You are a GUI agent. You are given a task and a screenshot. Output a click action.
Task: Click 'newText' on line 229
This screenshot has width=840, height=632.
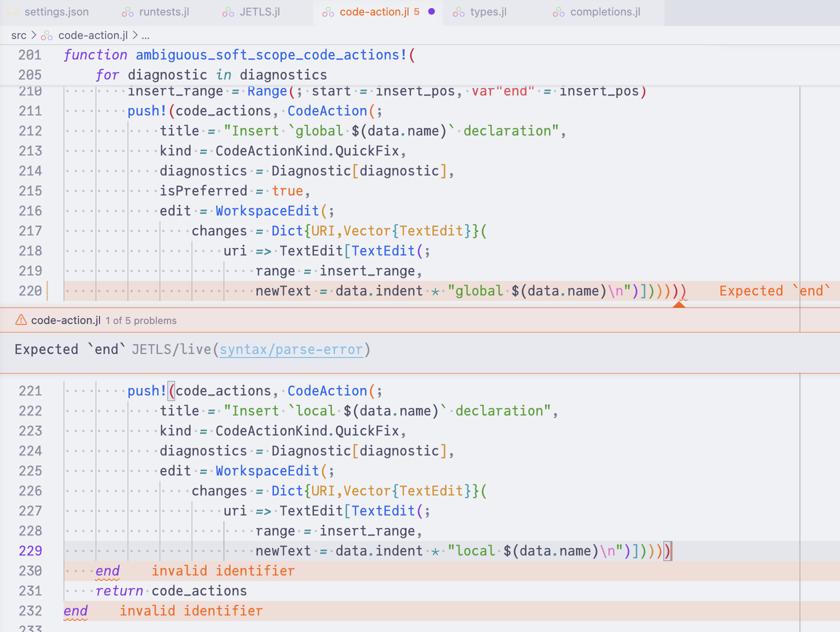click(283, 551)
